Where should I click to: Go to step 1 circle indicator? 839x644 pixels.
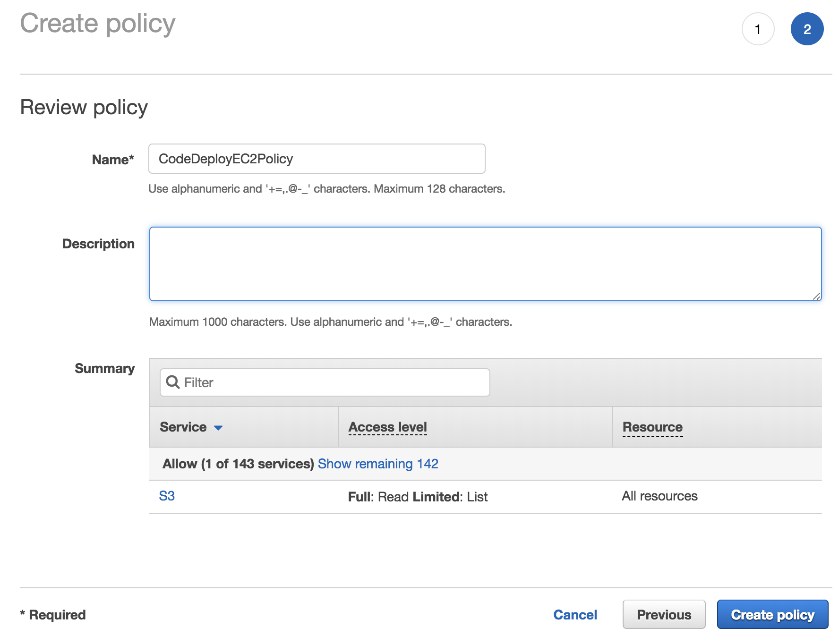coord(758,29)
